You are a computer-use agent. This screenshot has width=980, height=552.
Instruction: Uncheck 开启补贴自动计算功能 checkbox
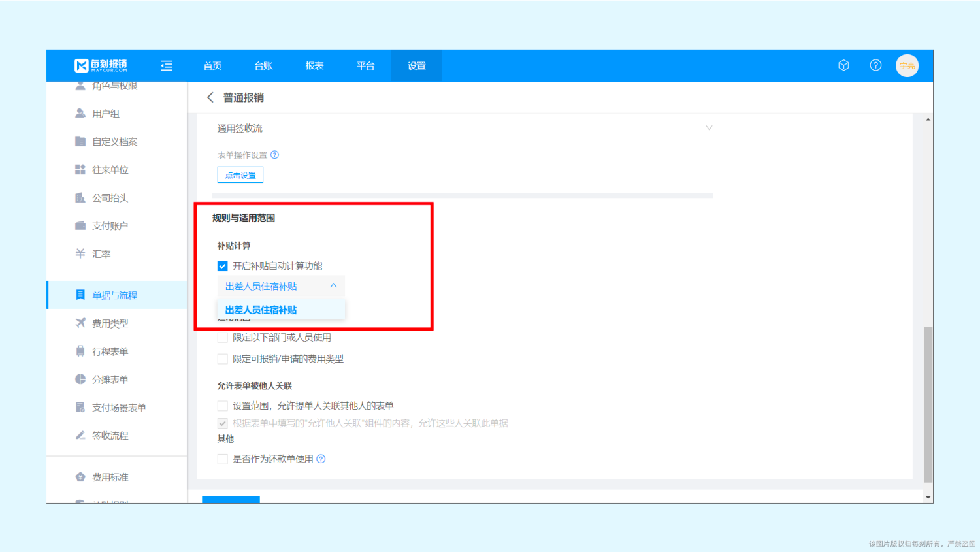tap(223, 266)
